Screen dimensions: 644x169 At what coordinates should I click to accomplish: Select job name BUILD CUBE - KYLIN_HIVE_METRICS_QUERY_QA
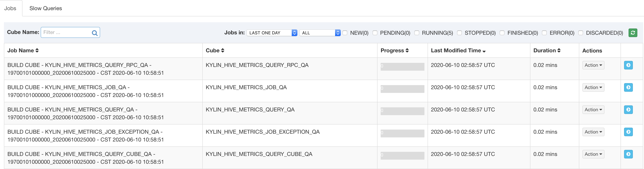tap(85, 113)
